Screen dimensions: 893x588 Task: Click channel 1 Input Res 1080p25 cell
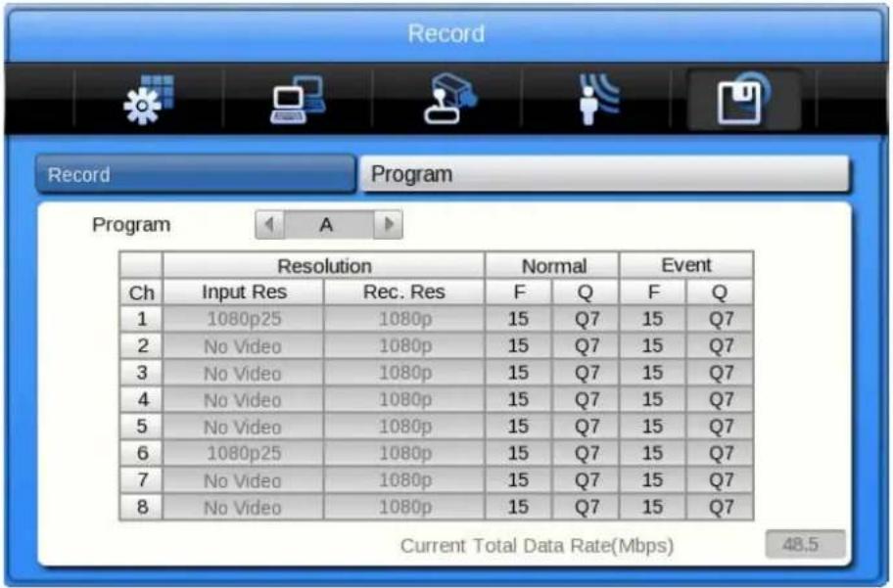click(x=243, y=319)
